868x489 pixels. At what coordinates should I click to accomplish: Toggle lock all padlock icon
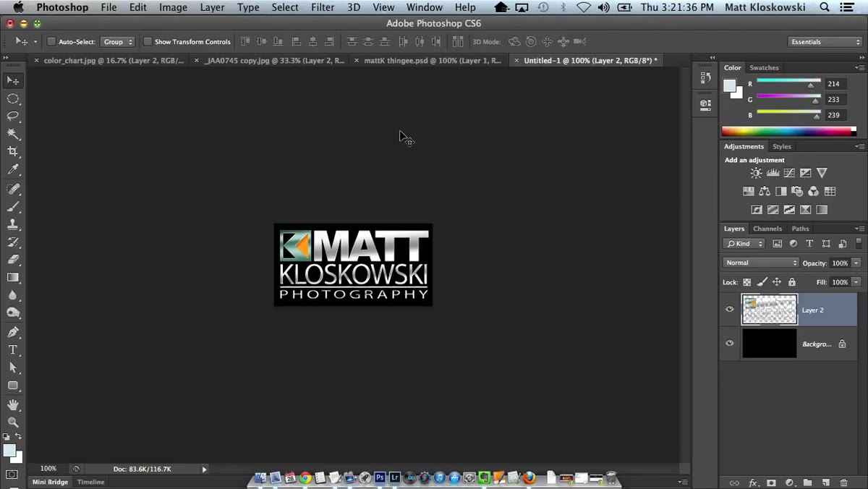coord(791,282)
